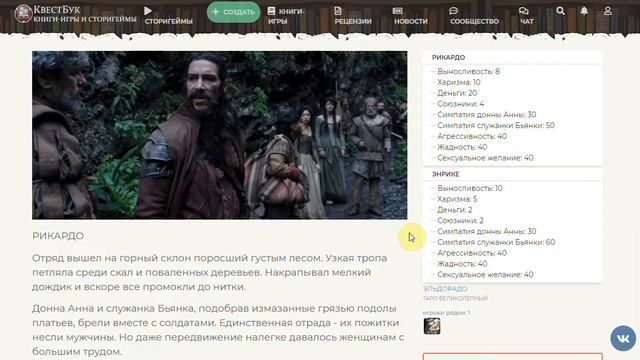The height and width of the screenshot is (360, 640).
Task: Open the Таро Великолепный author link
Action: (x=455, y=298)
